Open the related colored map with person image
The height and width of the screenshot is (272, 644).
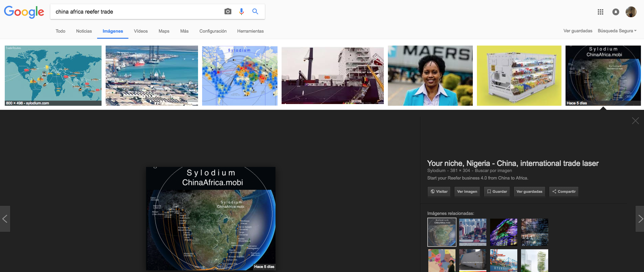(x=442, y=261)
